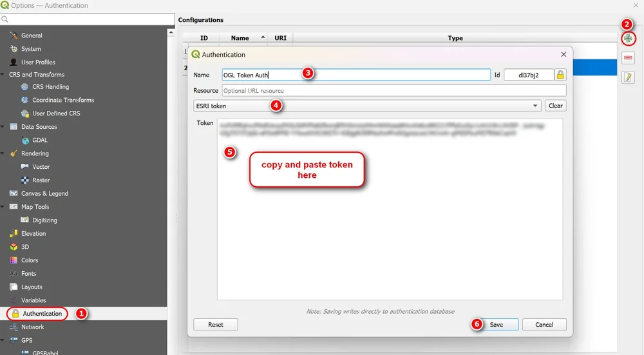Edit selected configuration with pencil icon
The height and width of the screenshot is (355, 644).
click(628, 77)
